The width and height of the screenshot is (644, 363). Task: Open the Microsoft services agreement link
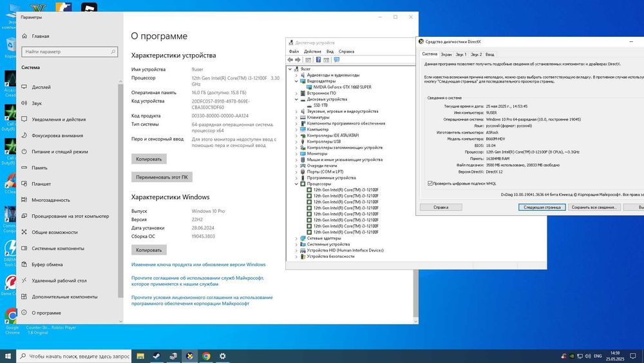198,280
